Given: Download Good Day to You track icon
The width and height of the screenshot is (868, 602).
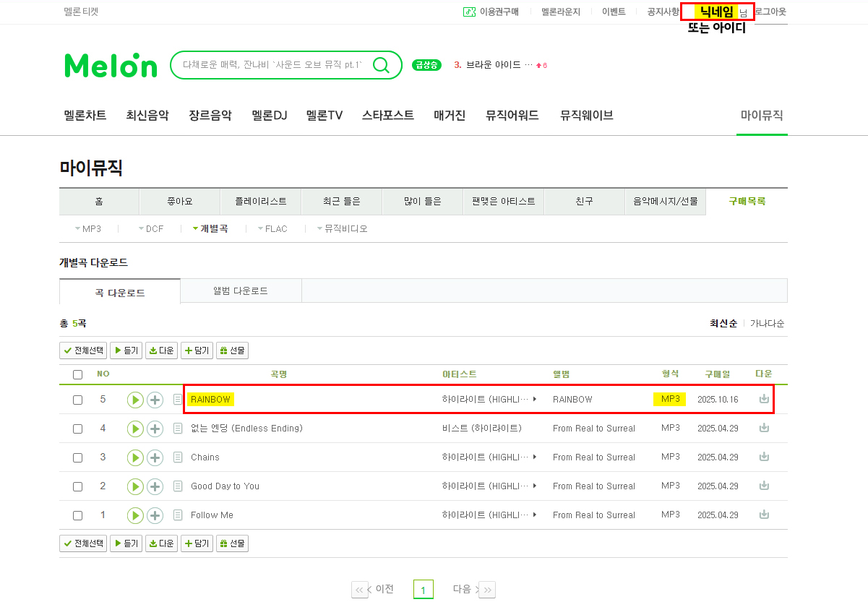Looking at the screenshot, I should pyautogui.click(x=764, y=486).
